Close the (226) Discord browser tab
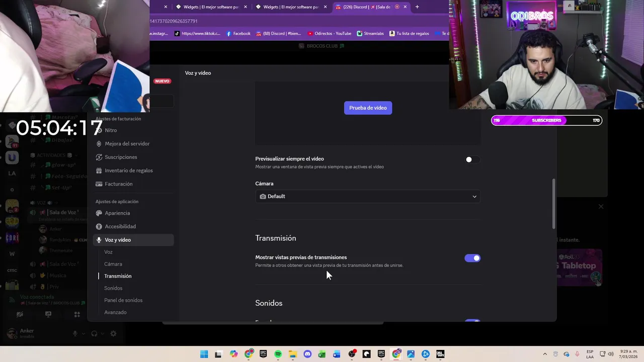Screen dimensions: 644x362 405,7
